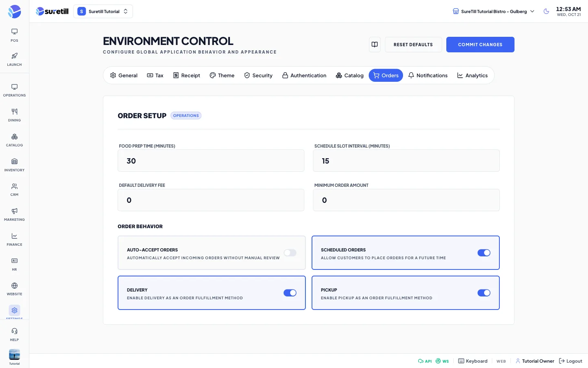Open the Notifications tab
The image size is (588, 368).
coord(428,75)
